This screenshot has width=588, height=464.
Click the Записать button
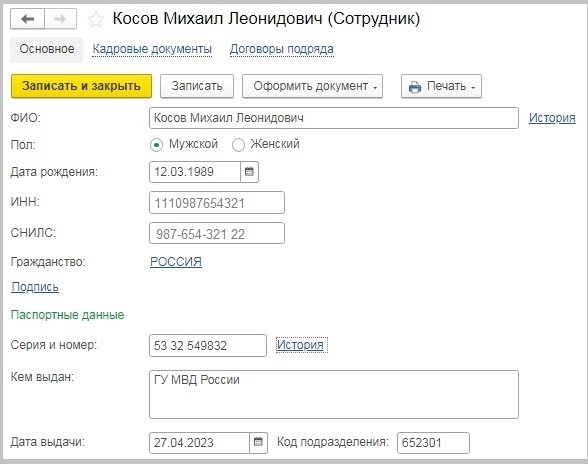pyautogui.click(x=197, y=86)
